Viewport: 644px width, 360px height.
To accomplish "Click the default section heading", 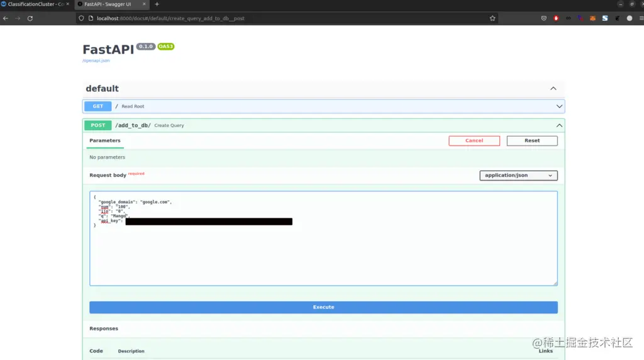I will [102, 88].
